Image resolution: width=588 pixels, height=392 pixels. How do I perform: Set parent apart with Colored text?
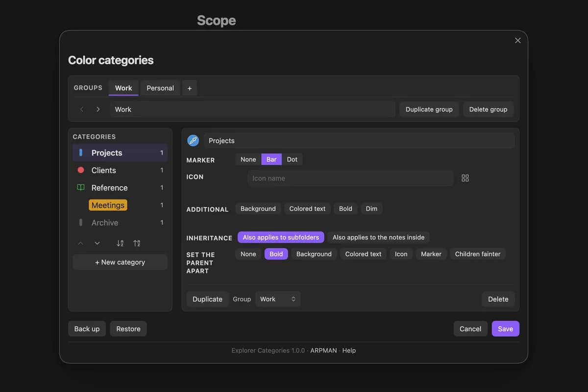tap(363, 254)
